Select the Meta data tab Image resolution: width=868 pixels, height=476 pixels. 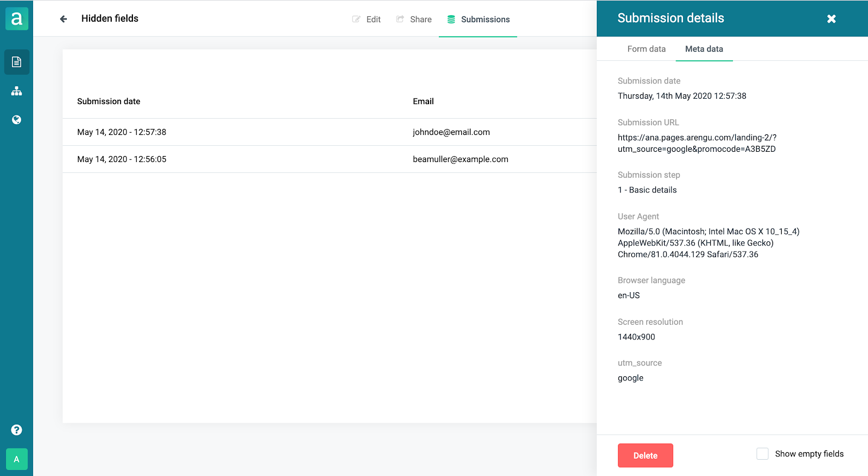click(704, 49)
